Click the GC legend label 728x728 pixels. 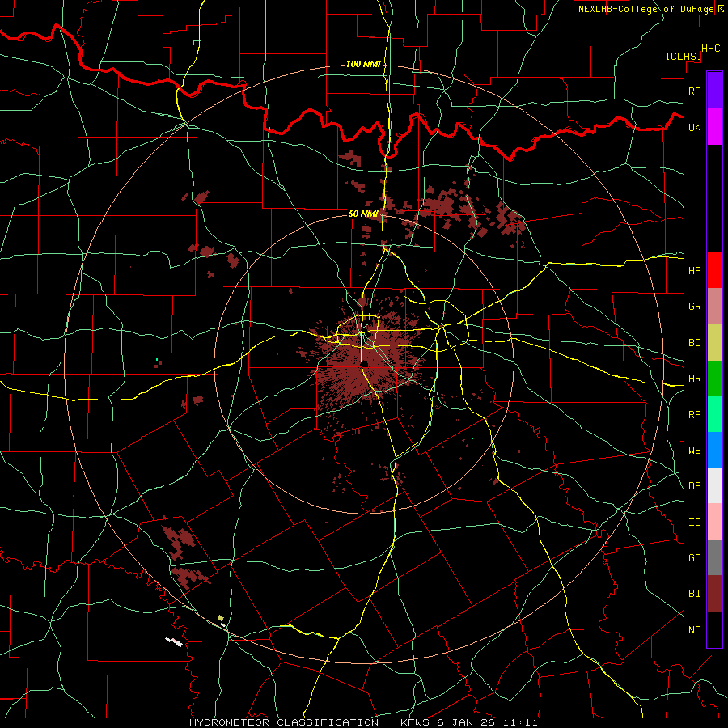tap(694, 557)
